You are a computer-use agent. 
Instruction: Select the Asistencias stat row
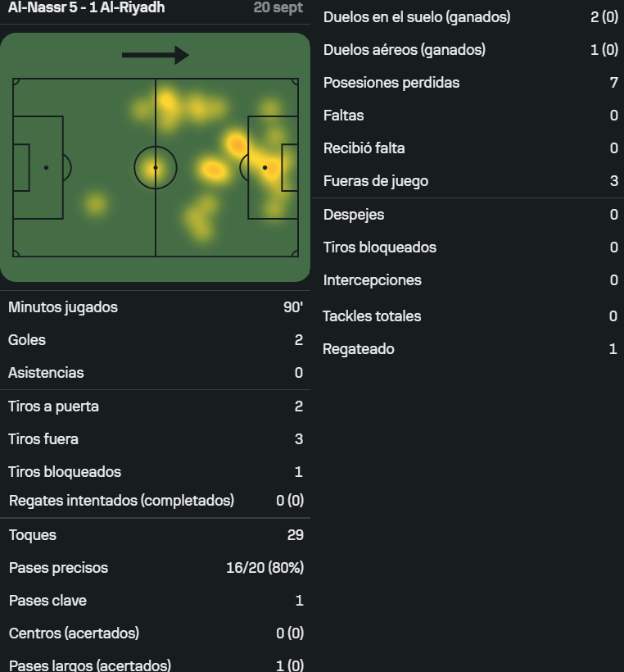click(155, 373)
